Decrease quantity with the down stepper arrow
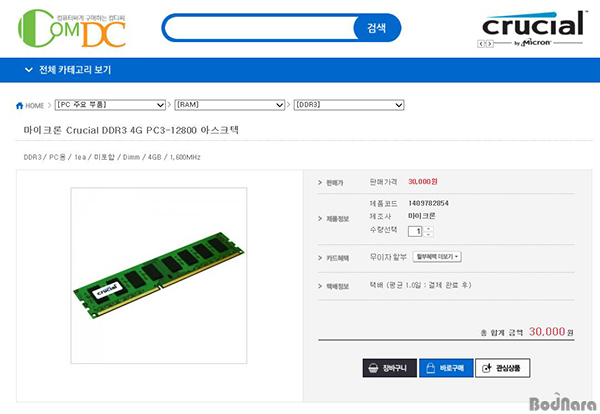The height and width of the screenshot is (414, 600). coord(429,234)
